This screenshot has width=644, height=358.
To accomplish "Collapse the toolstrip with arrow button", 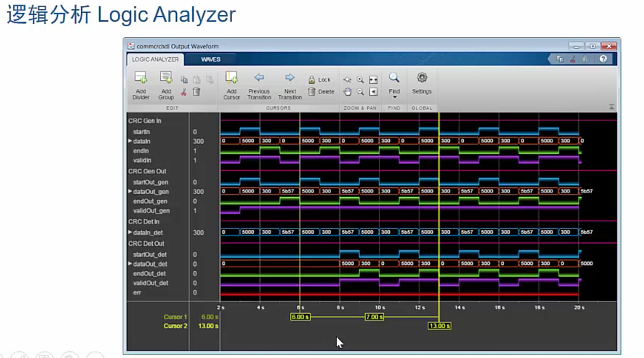I will tap(611, 107).
